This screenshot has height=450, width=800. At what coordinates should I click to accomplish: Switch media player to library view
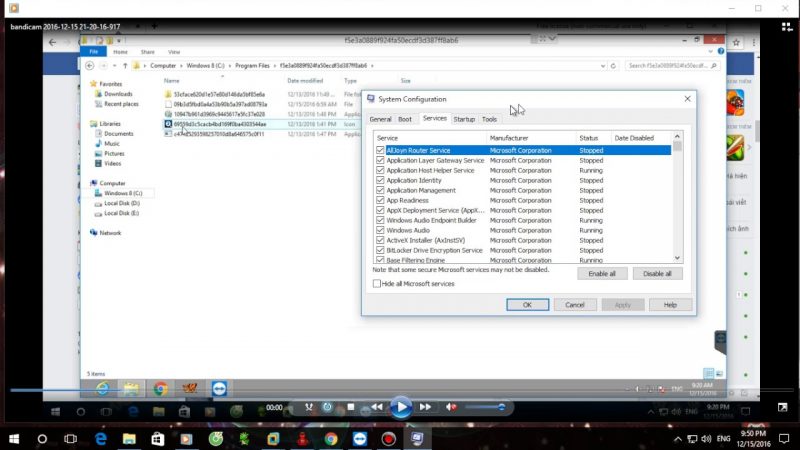point(787,27)
